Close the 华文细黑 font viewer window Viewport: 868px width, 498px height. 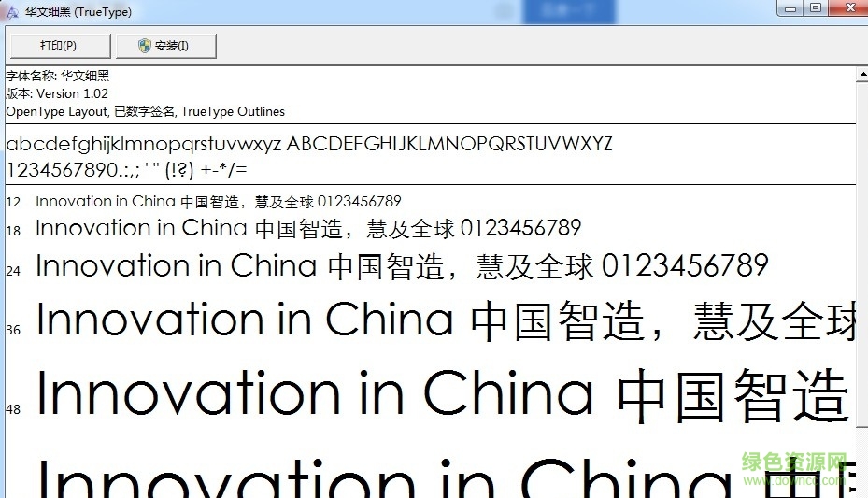pyautogui.click(x=847, y=8)
